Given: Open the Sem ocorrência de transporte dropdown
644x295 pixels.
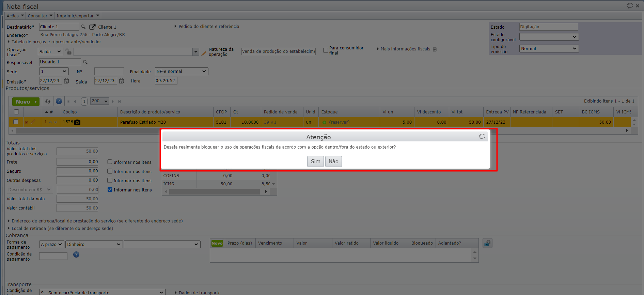Looking at the screenshot, I should (x=102, y=292).
